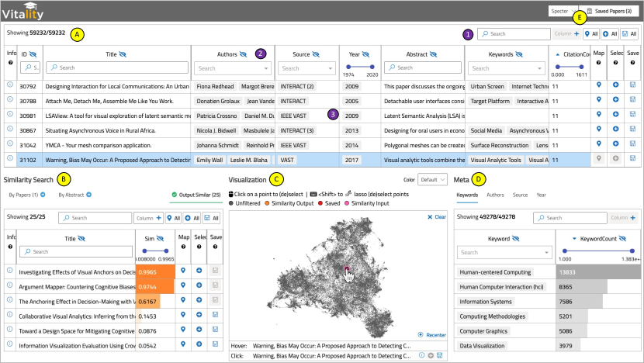Click plus icon beside By Papers (1)
This screenshot has height=363, width=644.
pyautogui.click(x=43, y=195)
